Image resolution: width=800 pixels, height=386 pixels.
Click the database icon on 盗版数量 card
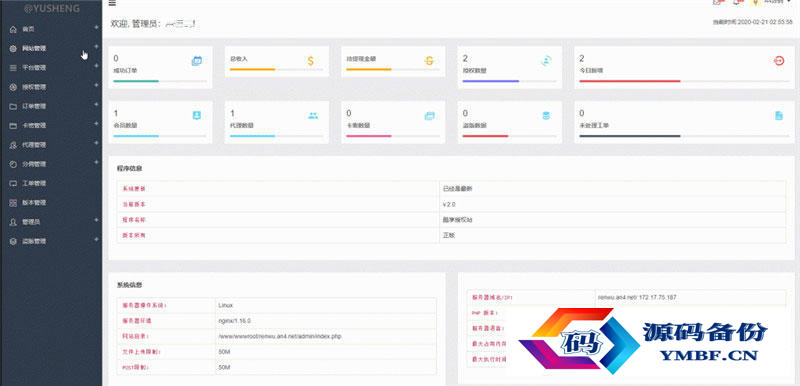click(x=546, y=116)
